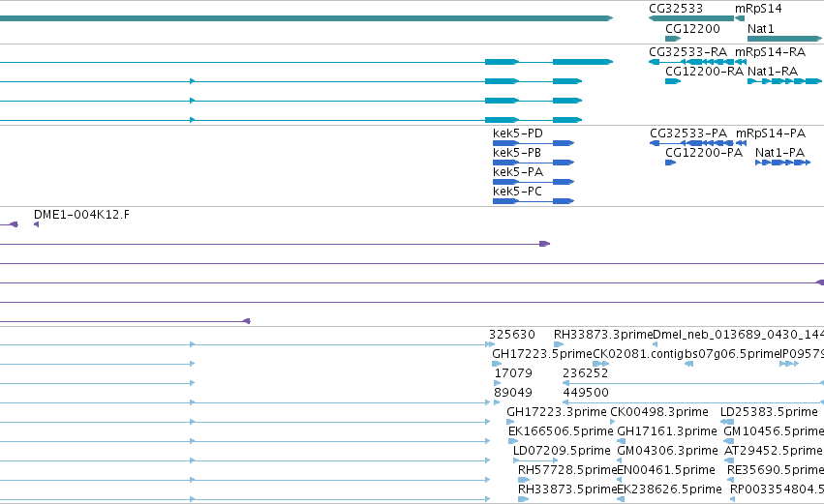Click the GH17223.3prime EST label
This screenshot has height=504, width=824.
click(x=557, y=412)
